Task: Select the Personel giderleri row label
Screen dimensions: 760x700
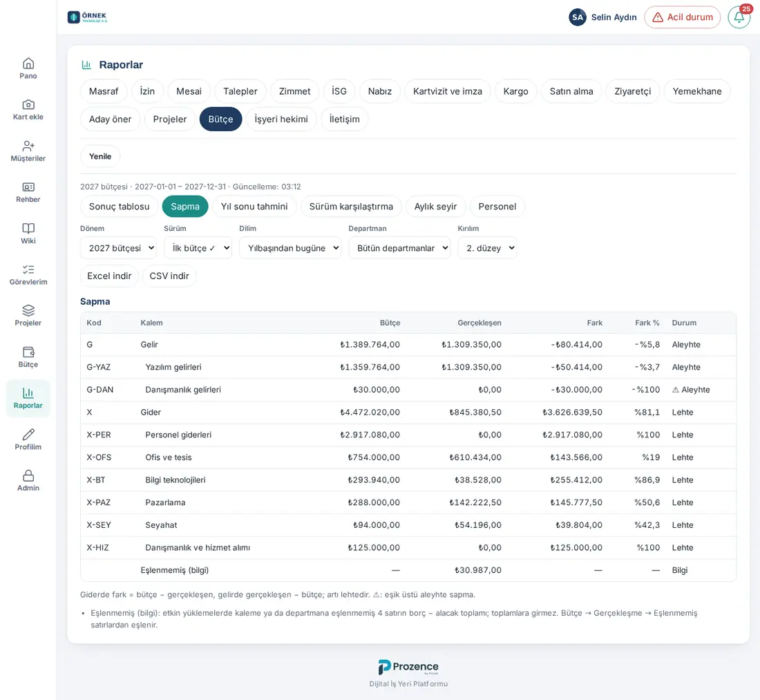Action: (178, 435)
